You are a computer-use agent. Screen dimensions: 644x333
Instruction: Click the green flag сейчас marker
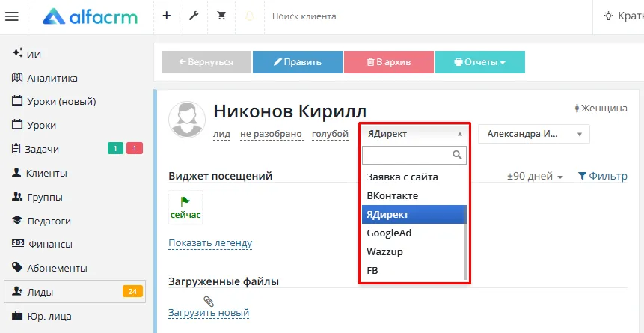(x=185, y=207)
